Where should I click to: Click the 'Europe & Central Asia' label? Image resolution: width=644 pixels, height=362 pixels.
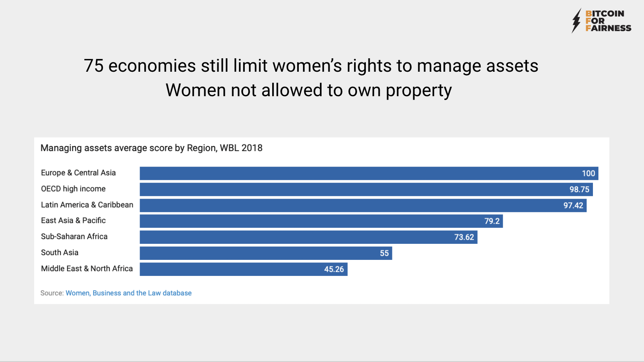coord(78,173)
